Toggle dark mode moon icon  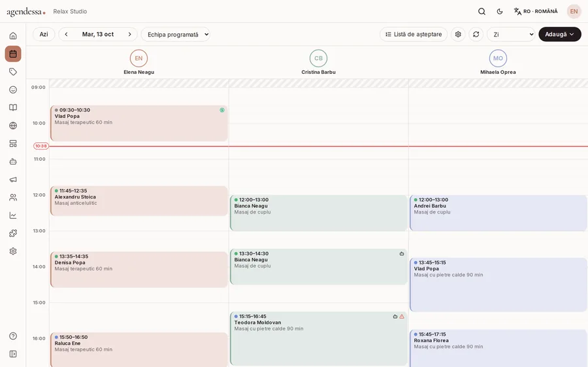pyautogui.click(x=500, y=12)
